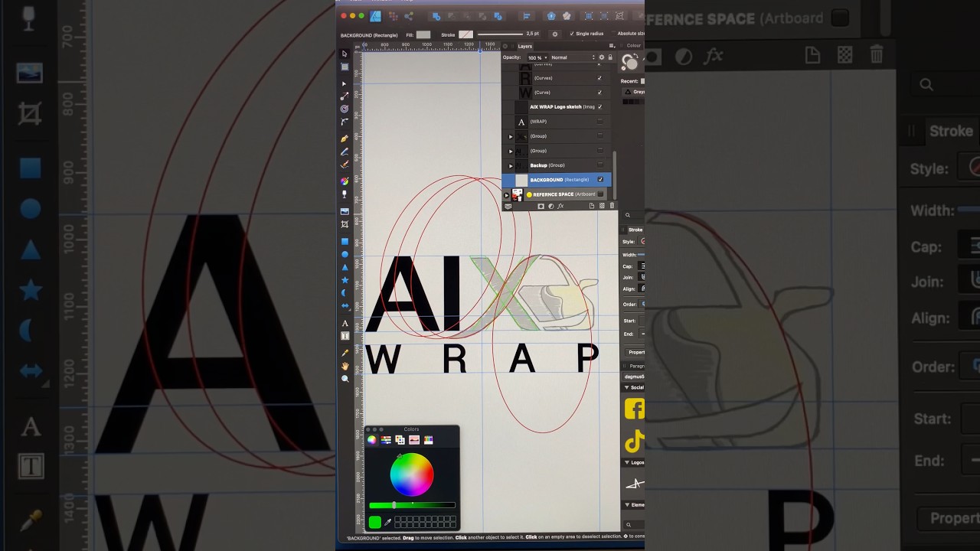The width and height of the screenshot is (980, 551).
Task: Switch to colour sliders tab in Colors window
Action: (386, 440)
